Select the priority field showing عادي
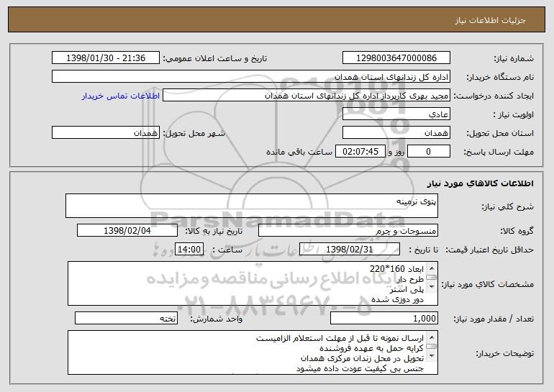Screen dimensions: 554x392 396,114
